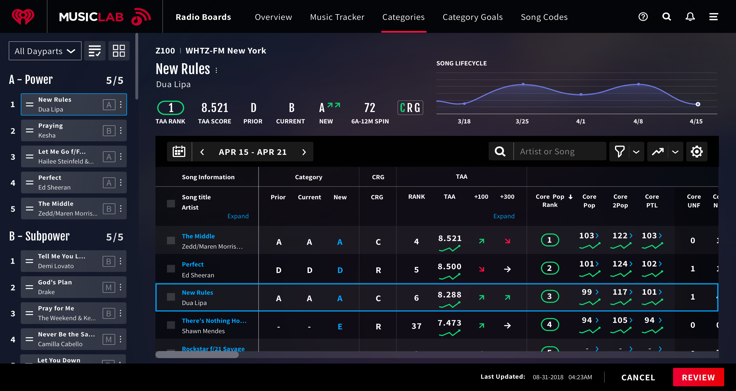Sort by Core Pop Rank arrow
Screen dimensions: 736x391
tap(570, 197)
